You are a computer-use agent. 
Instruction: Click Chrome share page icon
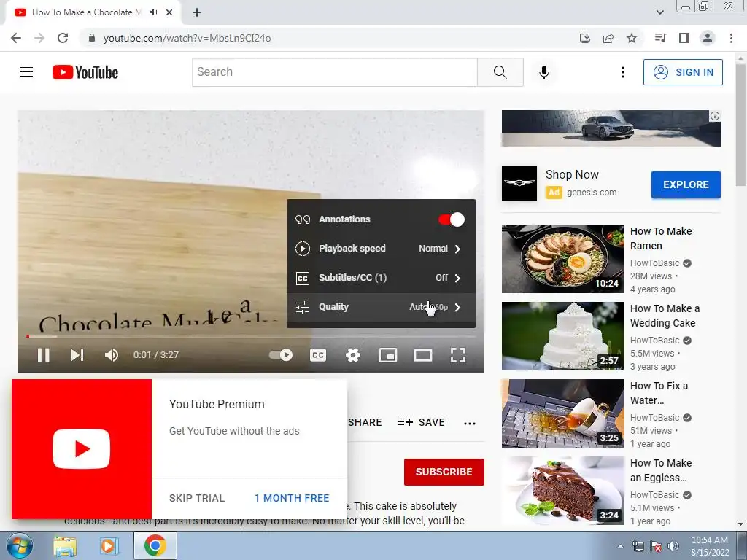[608, 38]
